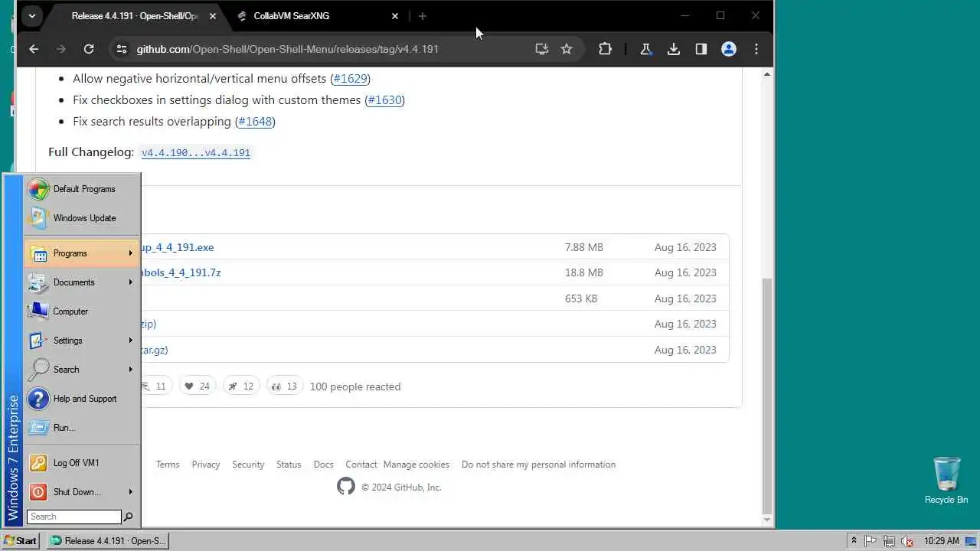Open Default Programs from the Start menu
Screen dimensions: 980x551
click(82, 189)
